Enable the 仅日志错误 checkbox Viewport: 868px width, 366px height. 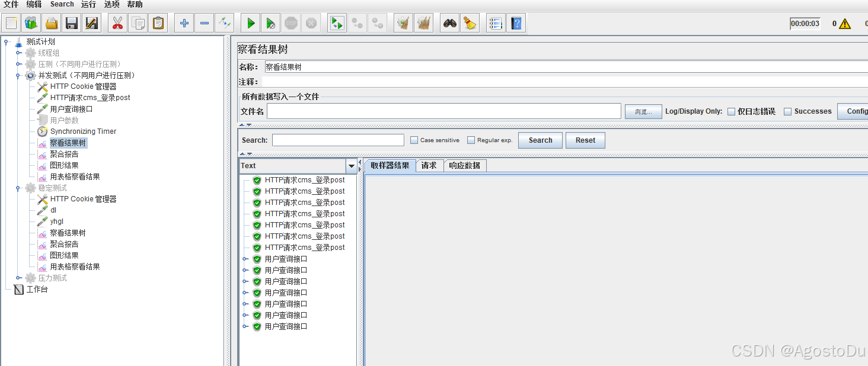[731, 111]
